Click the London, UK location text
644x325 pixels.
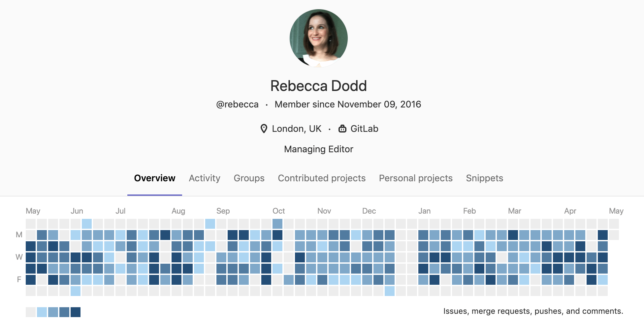[296, 129]
